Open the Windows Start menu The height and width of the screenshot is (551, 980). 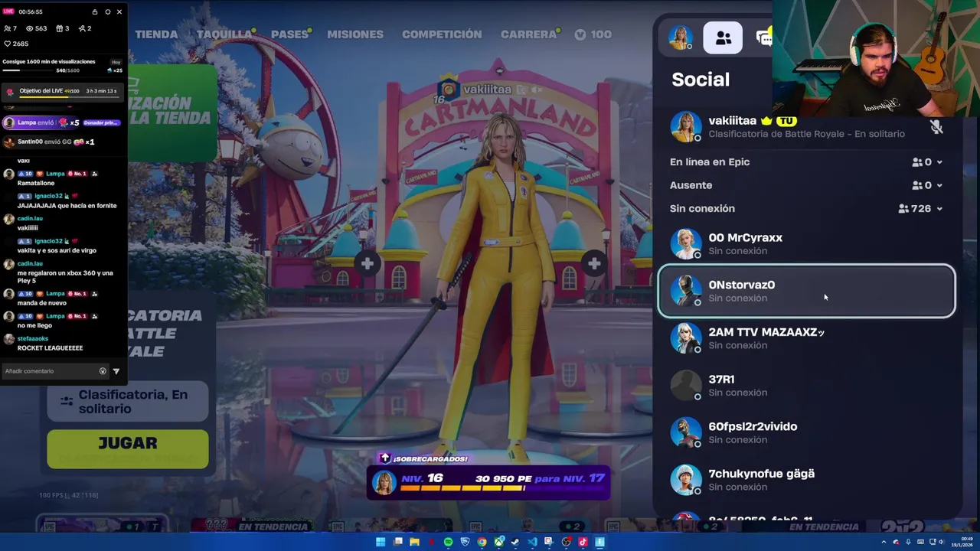coord(381,542)
